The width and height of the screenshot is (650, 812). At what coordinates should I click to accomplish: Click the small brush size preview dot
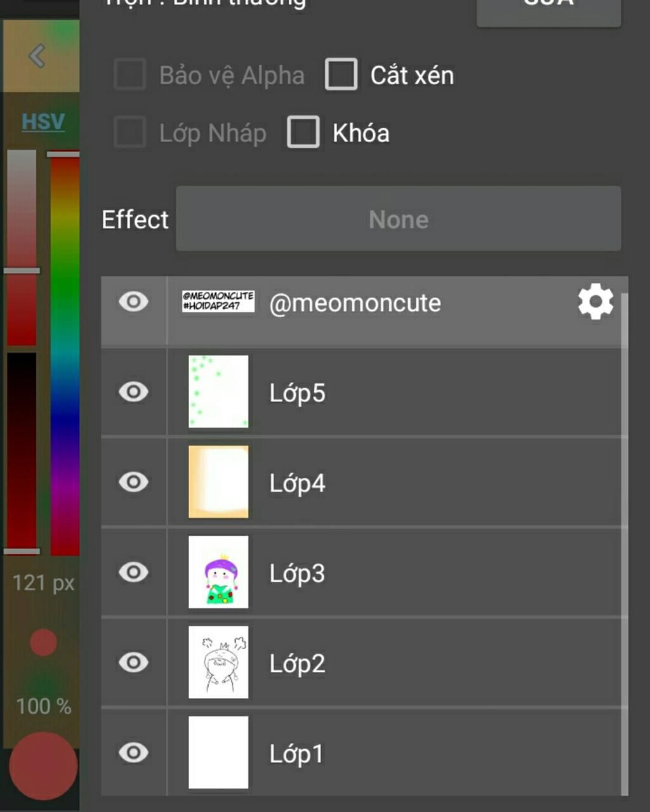pyautogui.click(x=43, y=643)
